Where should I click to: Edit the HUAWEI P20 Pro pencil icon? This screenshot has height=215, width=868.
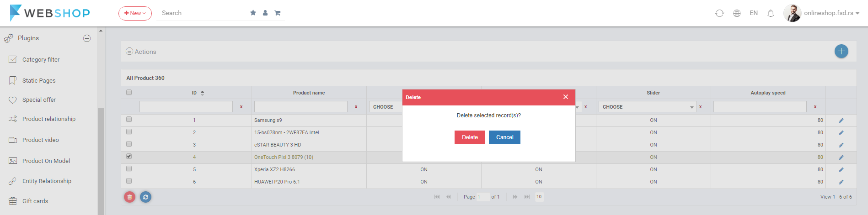click(x=841, y=182)
